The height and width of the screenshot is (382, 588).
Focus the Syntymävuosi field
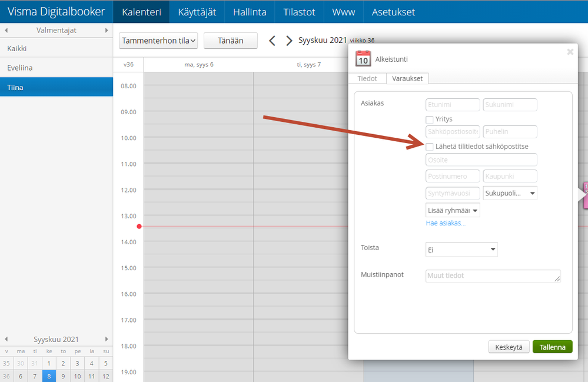453,193
